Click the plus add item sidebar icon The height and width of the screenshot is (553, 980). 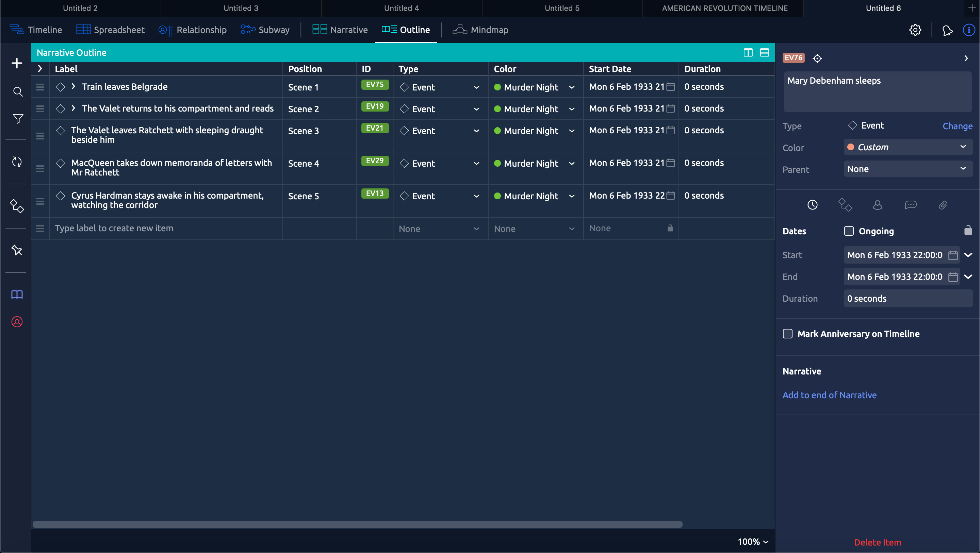pyautogui.click(x=17, y=63)
